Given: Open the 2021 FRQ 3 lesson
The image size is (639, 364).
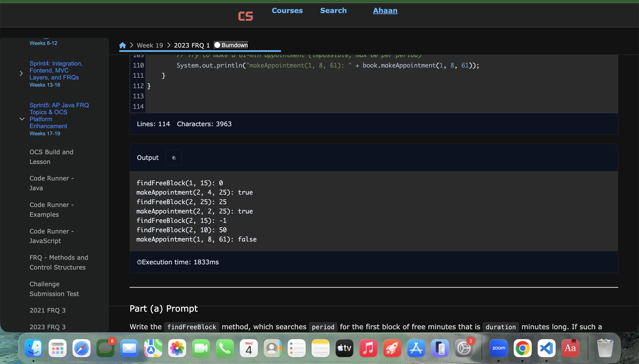Looking at the screenshot, I should click(48, 310).
